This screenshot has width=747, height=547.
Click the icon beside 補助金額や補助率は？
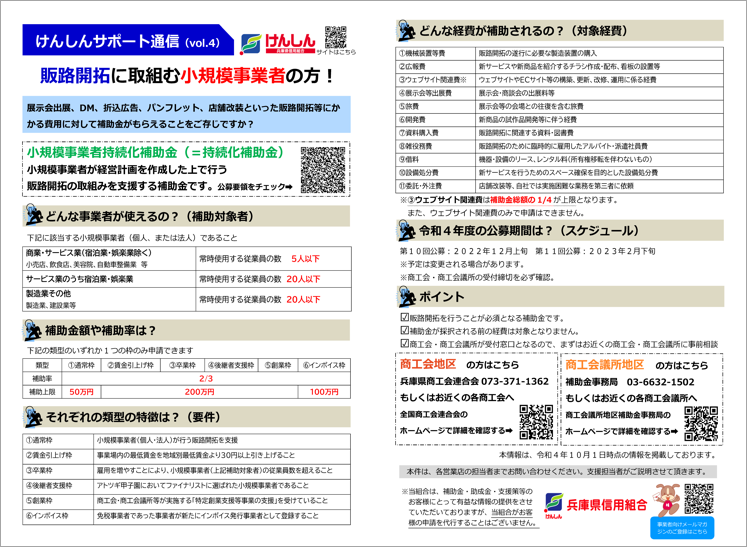click(x=33, y=329)
